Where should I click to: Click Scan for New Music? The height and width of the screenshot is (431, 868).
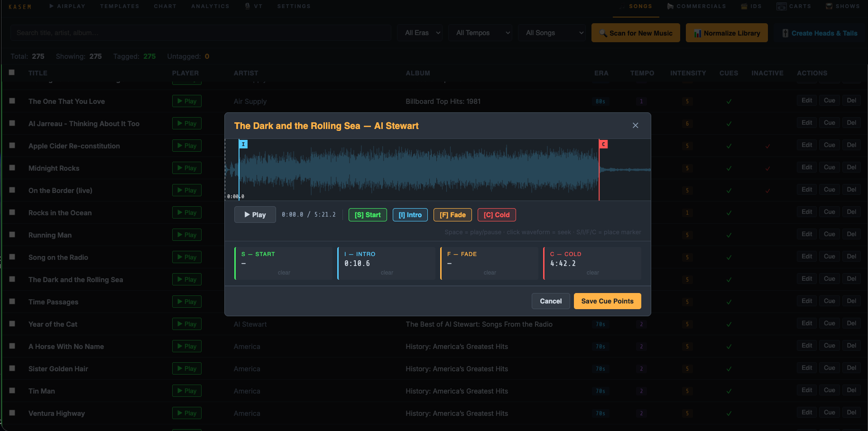(x=636, y=33)
